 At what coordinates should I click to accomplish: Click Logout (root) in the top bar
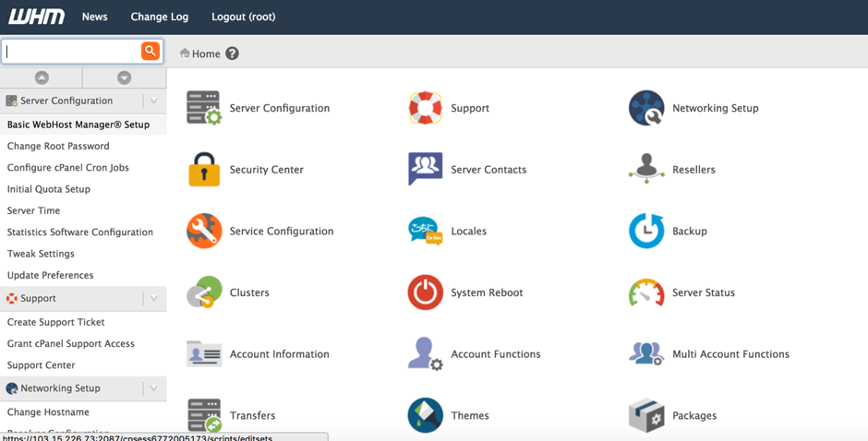point(243,17)
